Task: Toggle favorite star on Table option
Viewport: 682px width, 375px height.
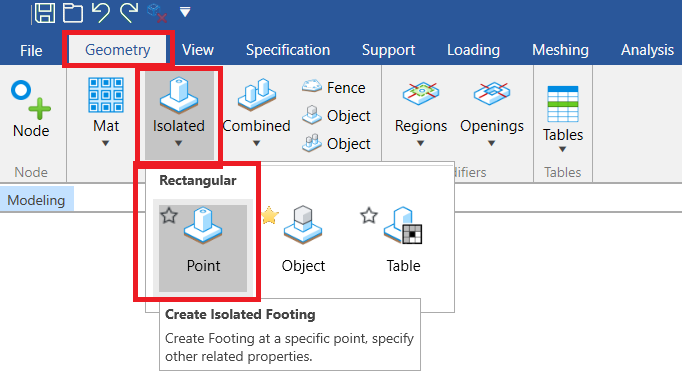Action: (x=369, y=215)
